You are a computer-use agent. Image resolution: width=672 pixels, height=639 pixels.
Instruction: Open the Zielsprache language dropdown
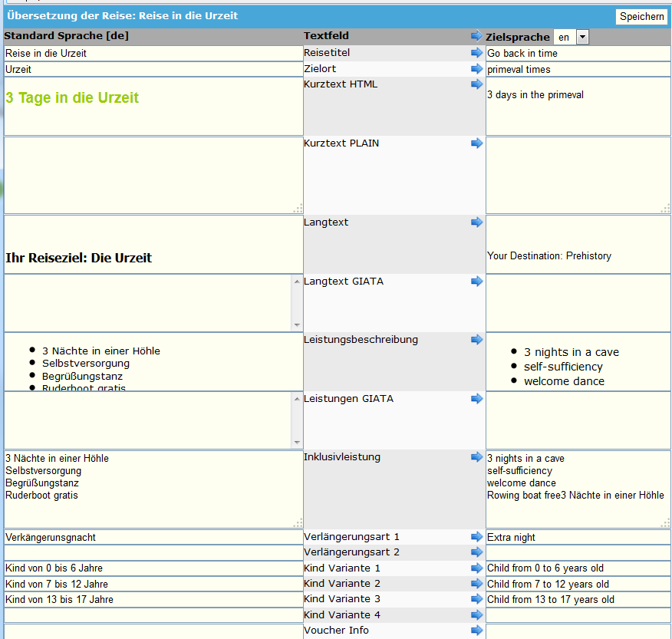click(x=582, y=37)
